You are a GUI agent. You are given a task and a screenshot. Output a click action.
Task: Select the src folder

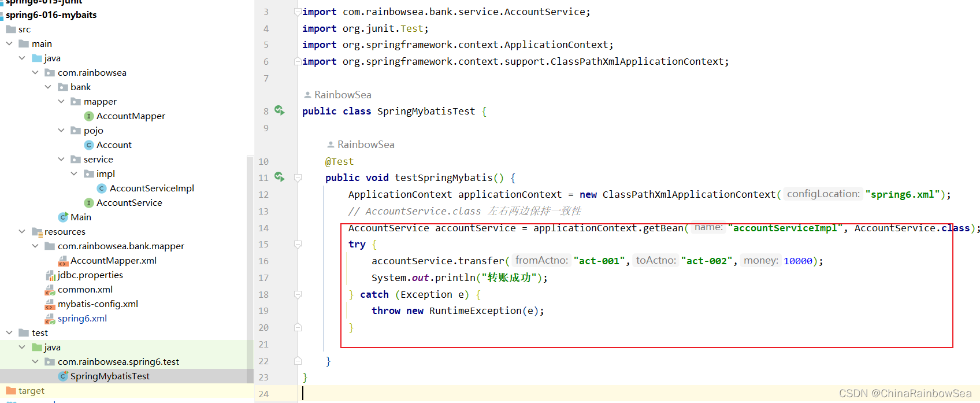click(24, 29)
